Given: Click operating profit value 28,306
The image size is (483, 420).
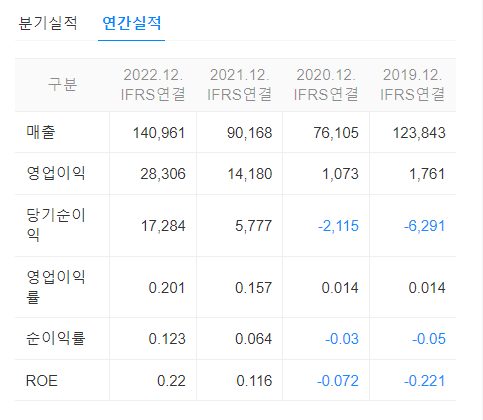Looking at the screenshot, I should 163,174.
